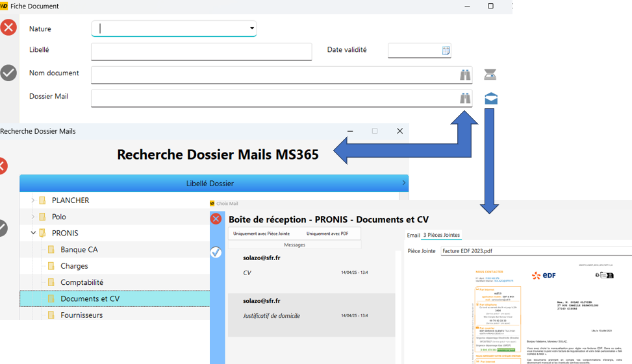Click the blue validate checkmark in Choix Mail
Image resolution: width=632 pixels, height=364 pixels.
tap(216, 252)
